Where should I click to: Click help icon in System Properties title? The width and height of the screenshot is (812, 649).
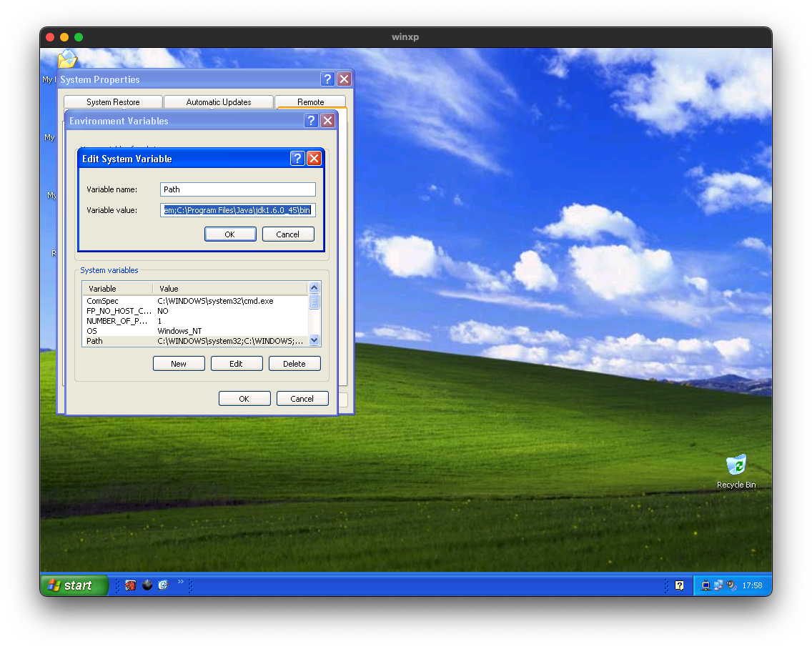point(327,79)
